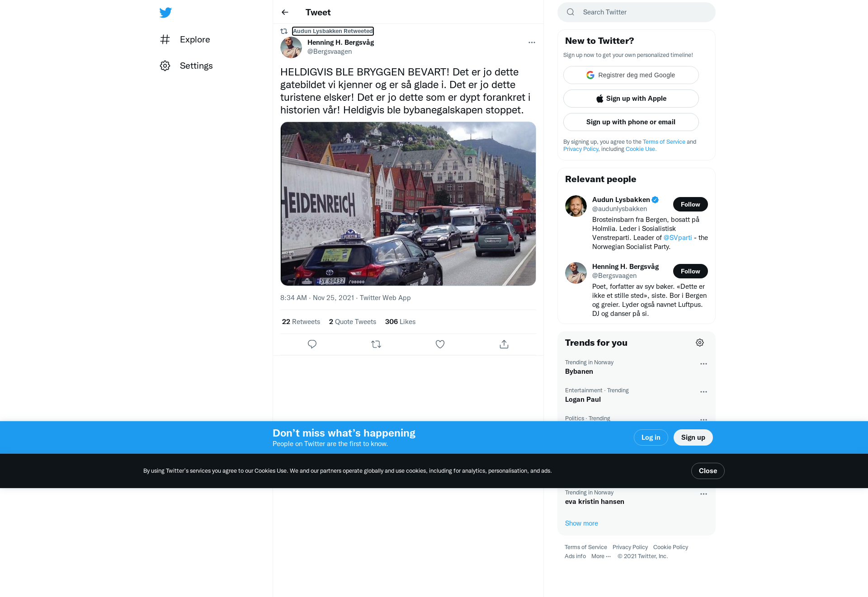The image size is (868, 597).
Task: Reply to tweet via speech bubble icon
Action: 312,344
